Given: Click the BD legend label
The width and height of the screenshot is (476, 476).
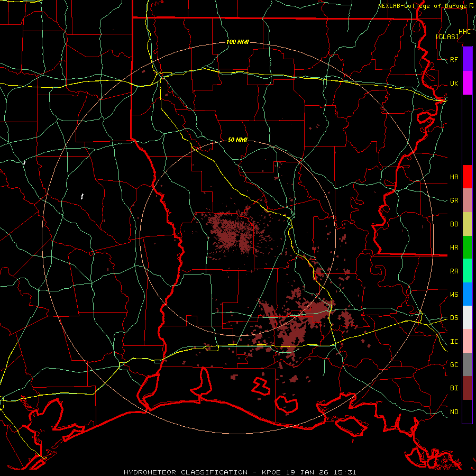Looking at the screenshot, I should click(x=454, y=224).
